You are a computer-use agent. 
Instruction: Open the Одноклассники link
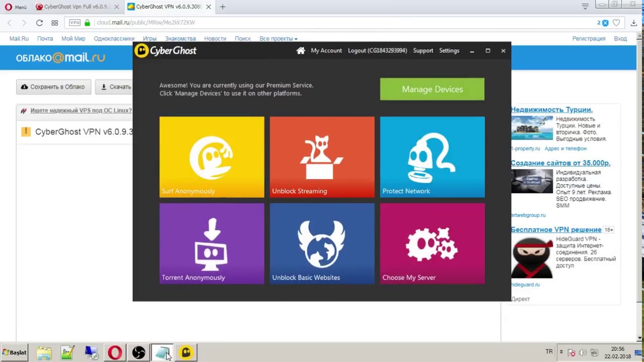(114, 39)
